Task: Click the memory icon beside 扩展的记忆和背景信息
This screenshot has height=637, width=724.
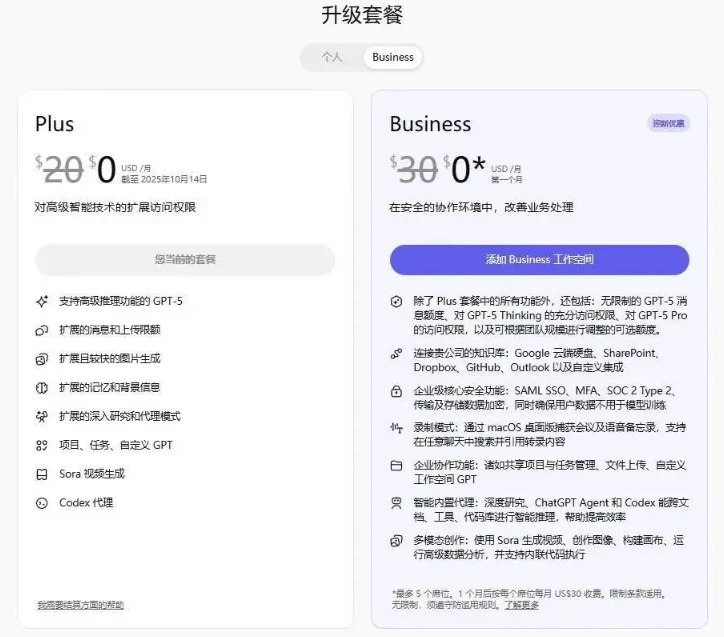Action: [42, 387]
